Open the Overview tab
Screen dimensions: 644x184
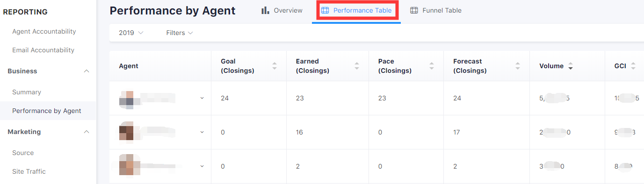(x=282, y=10)
